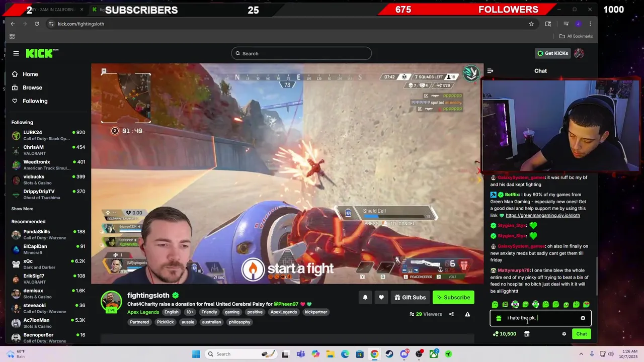This screenshot has height=362, width=644.
Task: Click the green Subscribe button
Action: tap(453, 297)
